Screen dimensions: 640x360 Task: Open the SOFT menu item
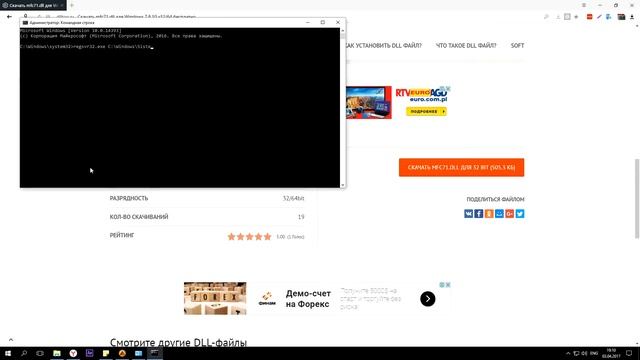coord(517,45)
